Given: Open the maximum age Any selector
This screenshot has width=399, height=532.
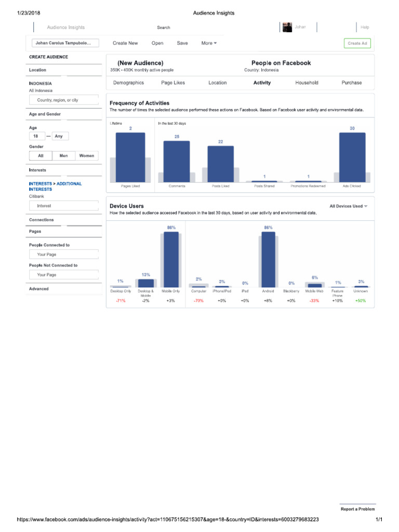Looking at the screenshot, I should click(x=60, y=136).
